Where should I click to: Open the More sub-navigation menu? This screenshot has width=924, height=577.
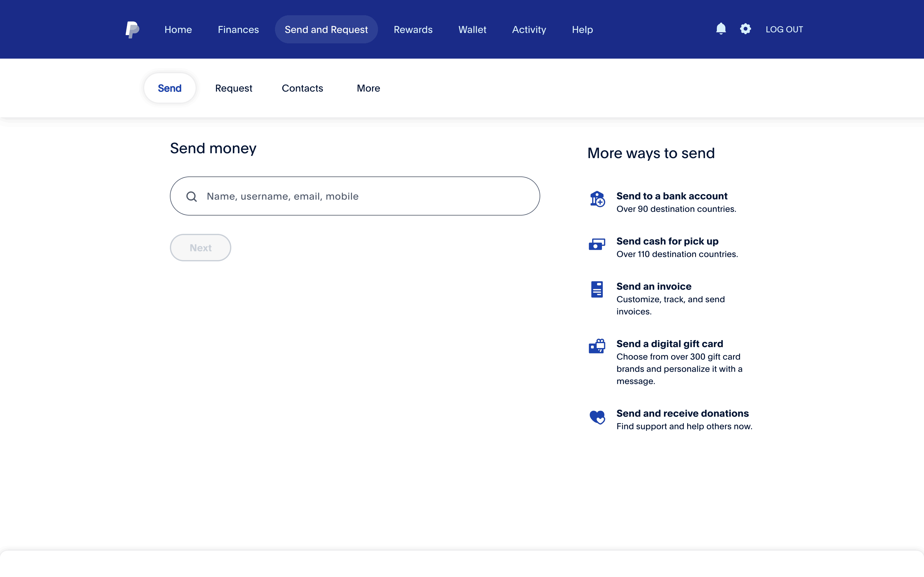(368, 88)
